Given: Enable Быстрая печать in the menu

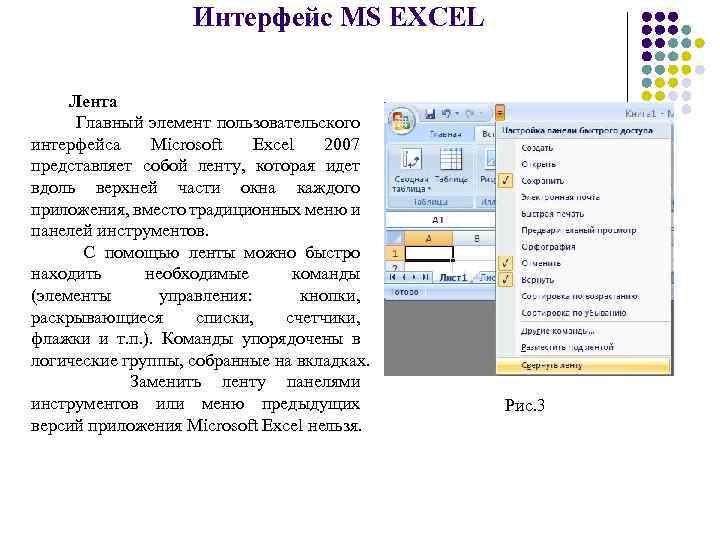Looking at the screenshot, I should (x=552, y=214).
